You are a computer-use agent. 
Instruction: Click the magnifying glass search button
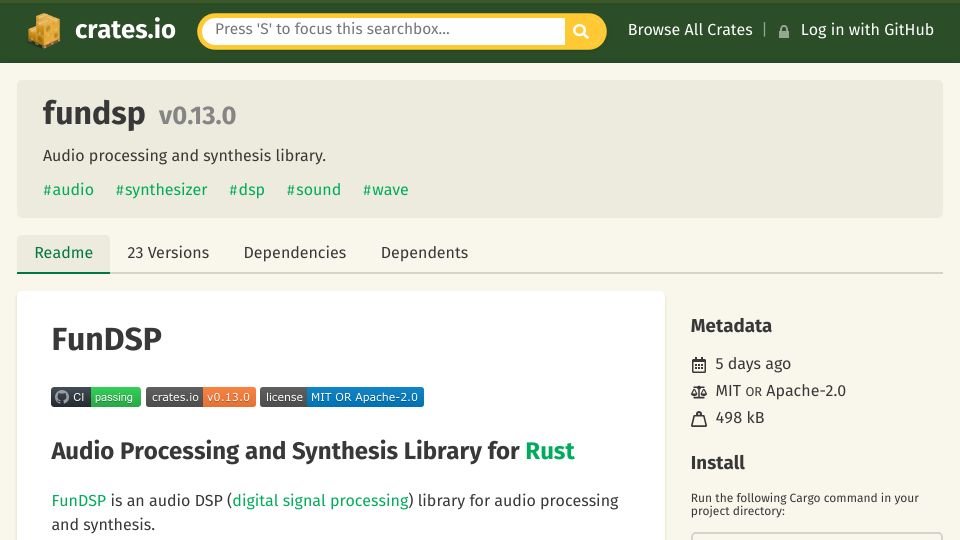[581, 31]
